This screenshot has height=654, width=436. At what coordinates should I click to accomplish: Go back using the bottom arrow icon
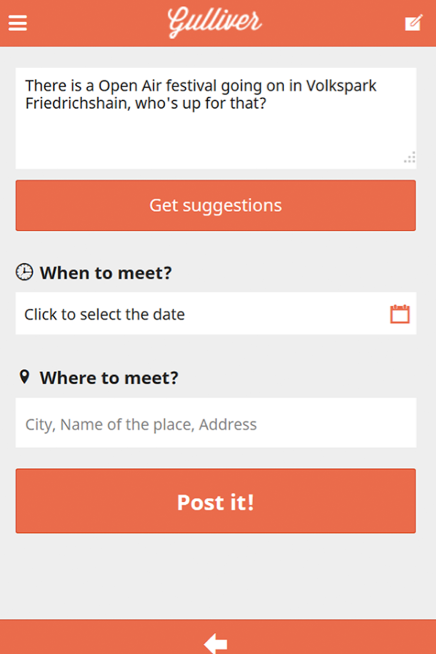tap(216, 643)
